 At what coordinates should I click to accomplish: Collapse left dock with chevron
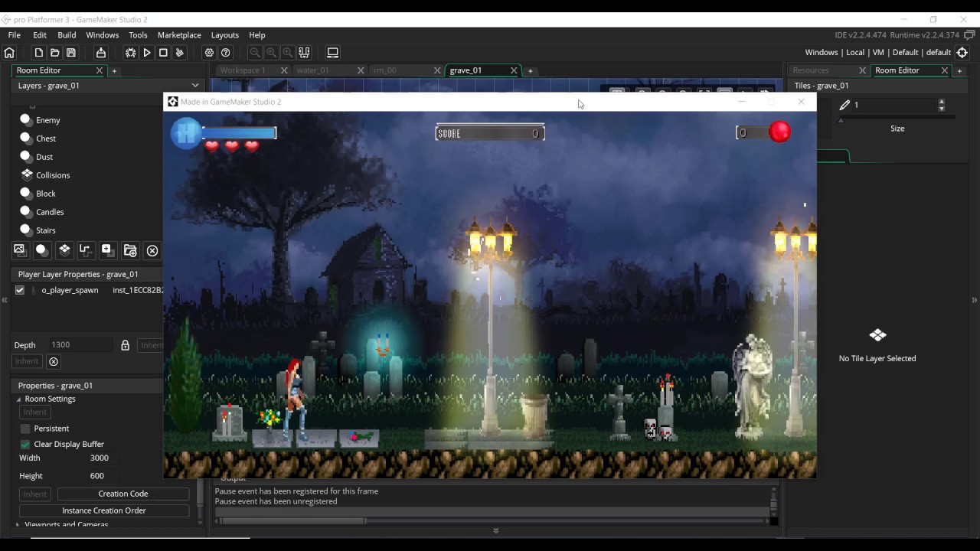point(5,300)
